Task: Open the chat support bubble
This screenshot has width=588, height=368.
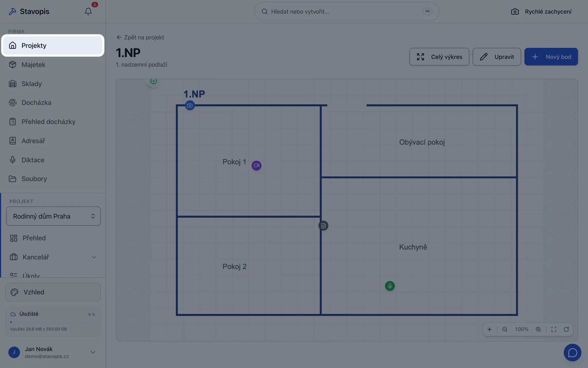Action: tap(572, 353)
